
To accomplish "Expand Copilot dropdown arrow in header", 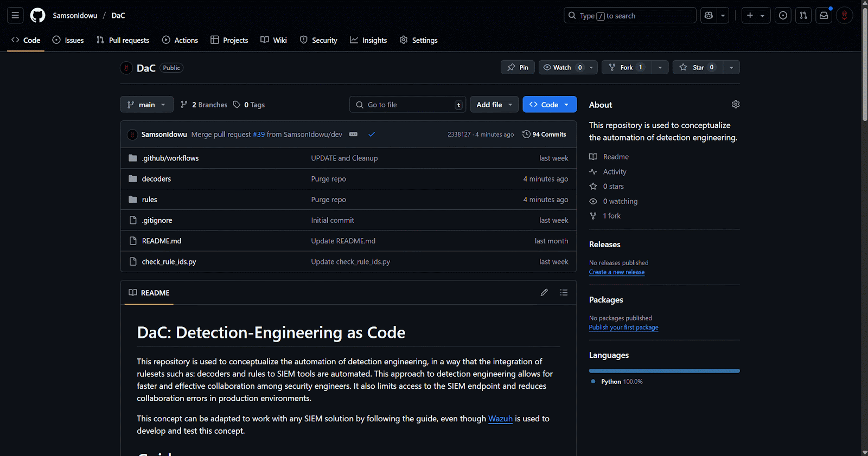I will coord(723,15).
